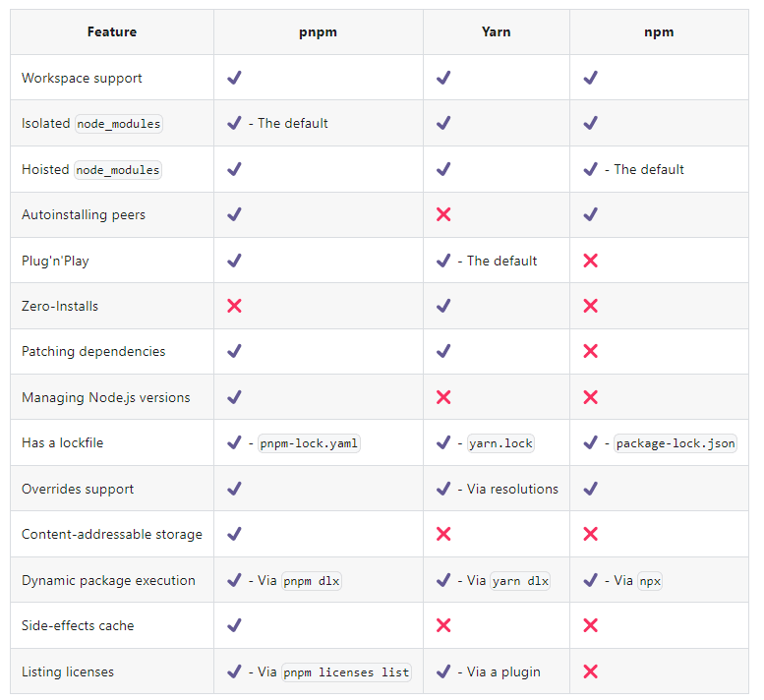This screenshot has height=700, width=764.
Task: Select the package-lock.json code label
Action: (676, 443)
